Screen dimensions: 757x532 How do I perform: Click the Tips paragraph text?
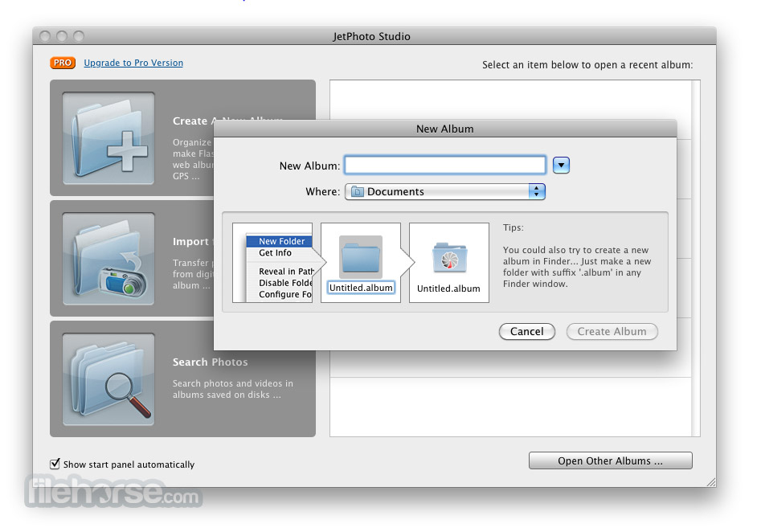(577, 267)
